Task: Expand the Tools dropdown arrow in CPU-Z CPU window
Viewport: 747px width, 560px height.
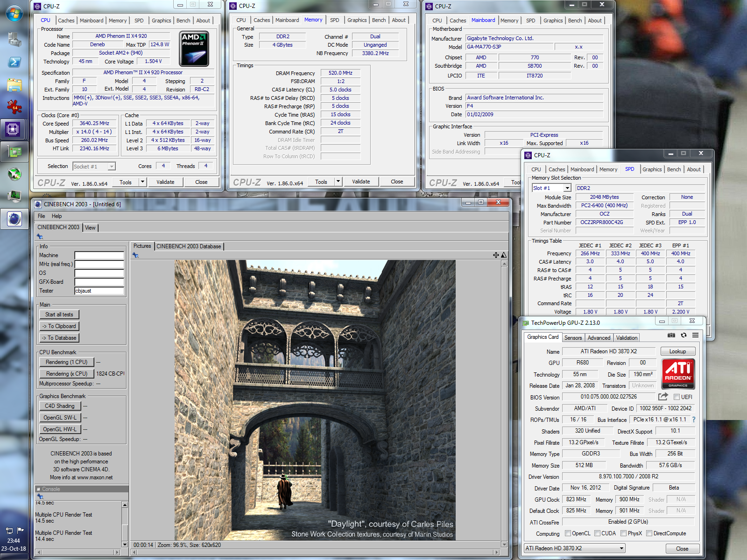Action: tap(143, 182)
